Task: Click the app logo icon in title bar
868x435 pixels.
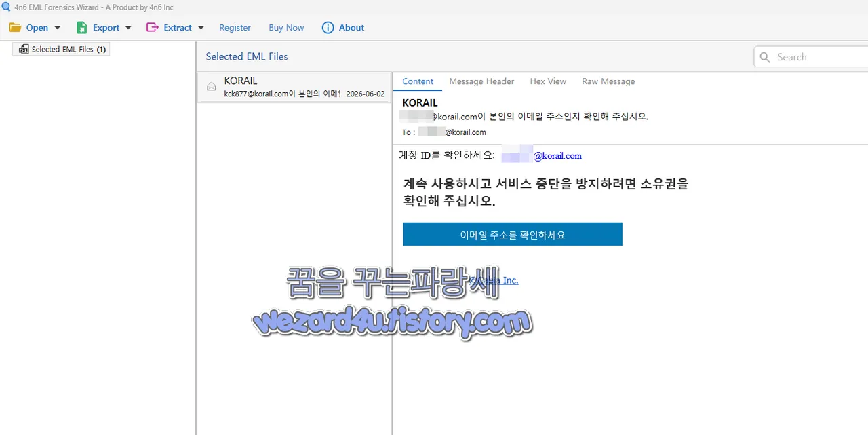Action: click(x=6, y=7)
